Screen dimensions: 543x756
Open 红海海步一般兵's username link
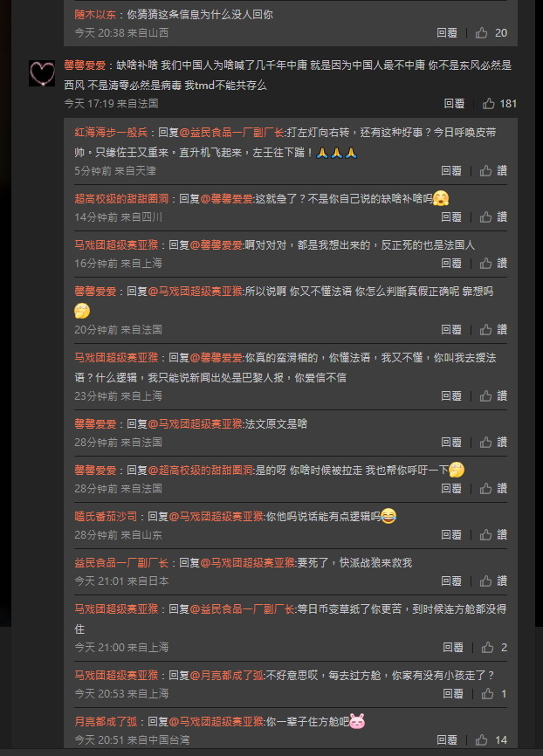pyautogui.click(x=111, y=133)
